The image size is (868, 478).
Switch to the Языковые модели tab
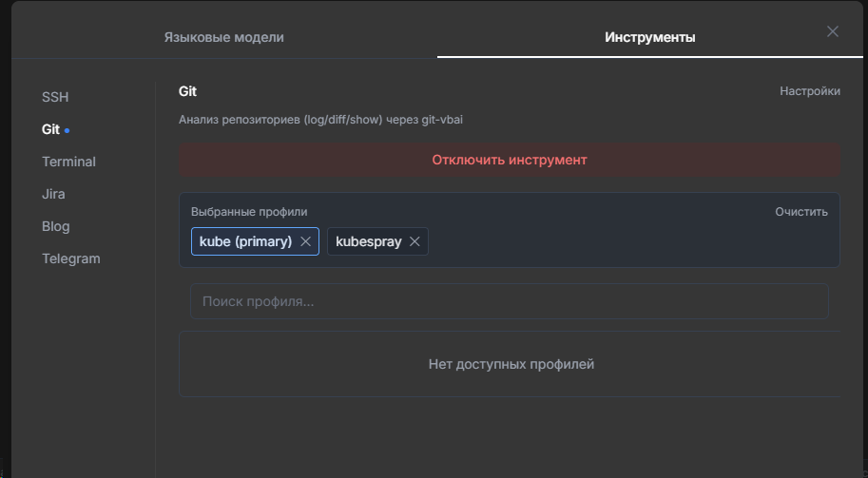tap(223, 37)
